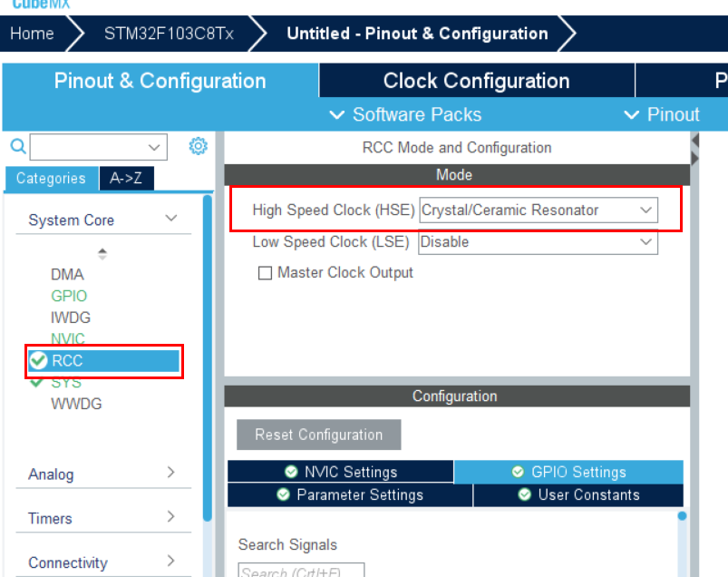Screen dimensions: 728x577
Task: Click Untitled - Pinout & Configuration breadcrumb
Action: click(417, 34)
